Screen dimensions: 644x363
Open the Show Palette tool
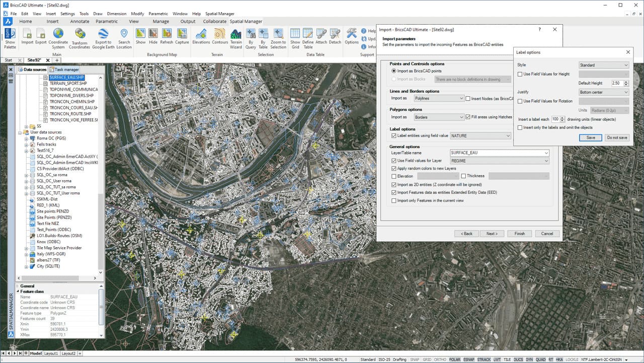click(x=10, y=38)
